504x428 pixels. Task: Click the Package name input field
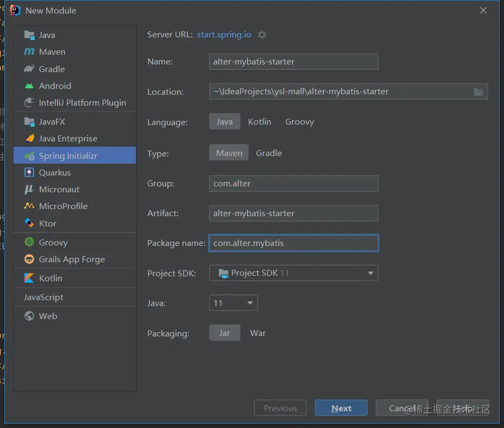pos(293,243)
